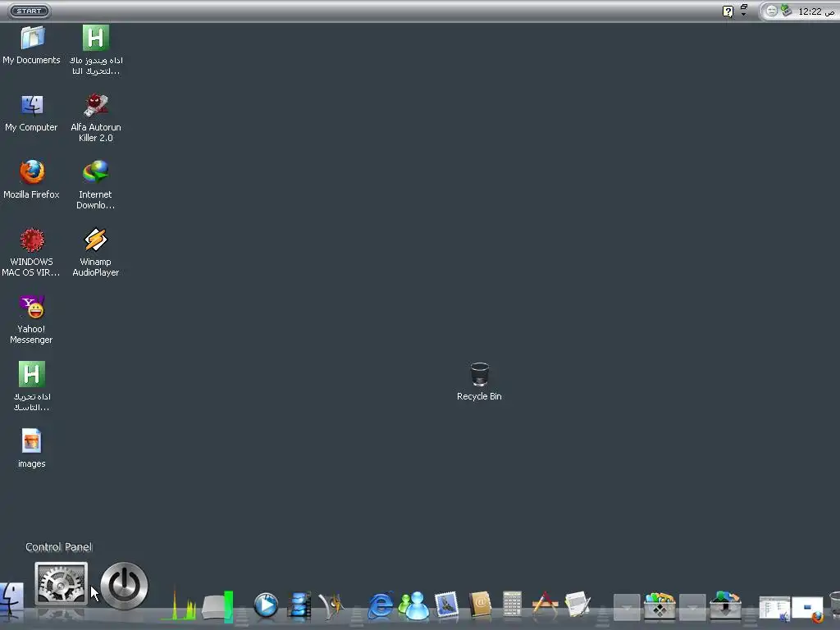Click the green network tray icon
This screenshot has width=840, height=630.
pos(787,11)
